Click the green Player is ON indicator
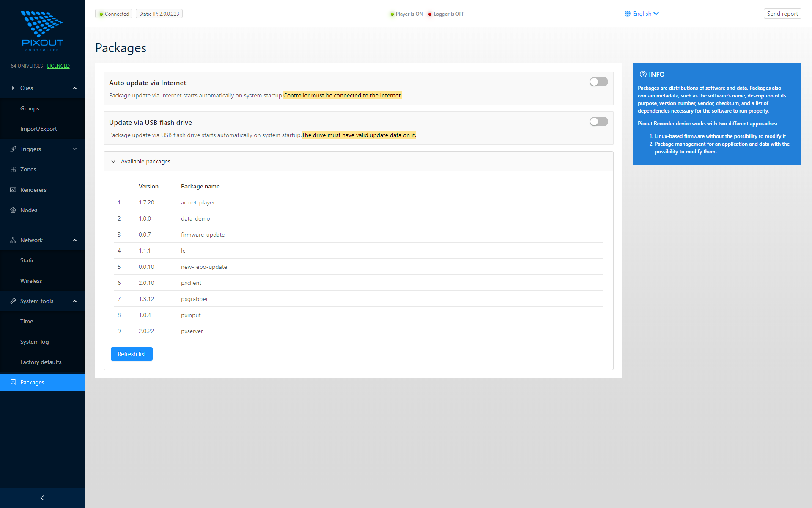 [x=392, y=14]
